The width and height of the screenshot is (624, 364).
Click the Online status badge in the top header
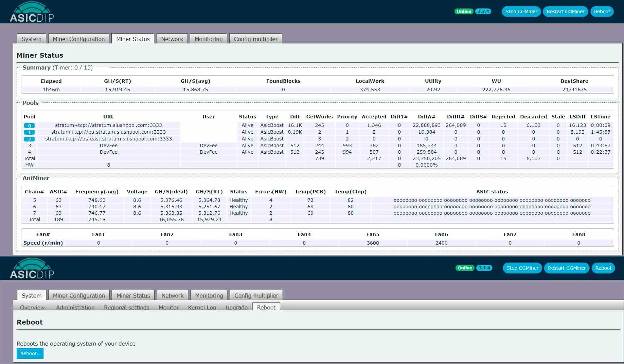tap(464, 12)
